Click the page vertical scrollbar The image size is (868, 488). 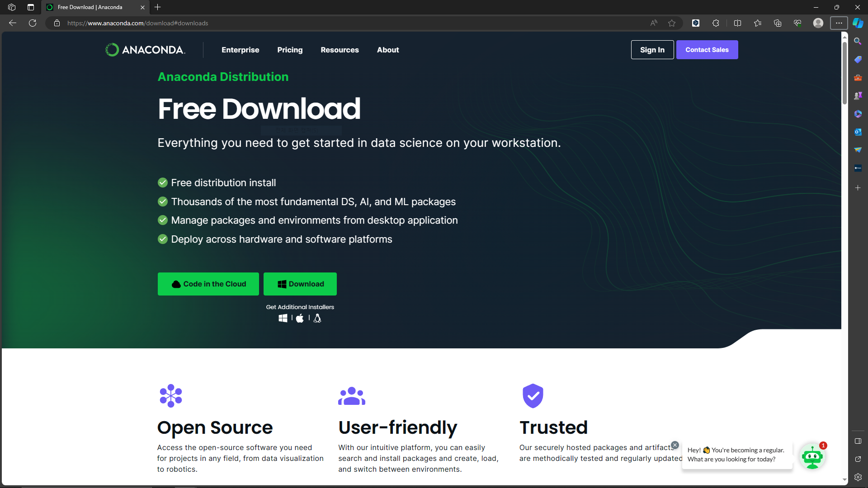(844, 72)
